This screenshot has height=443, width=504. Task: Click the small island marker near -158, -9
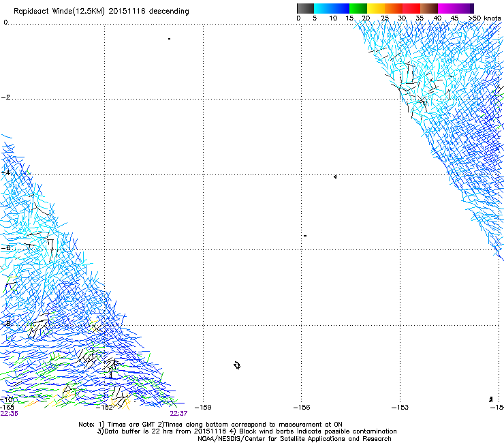click(x=237, y=365)
